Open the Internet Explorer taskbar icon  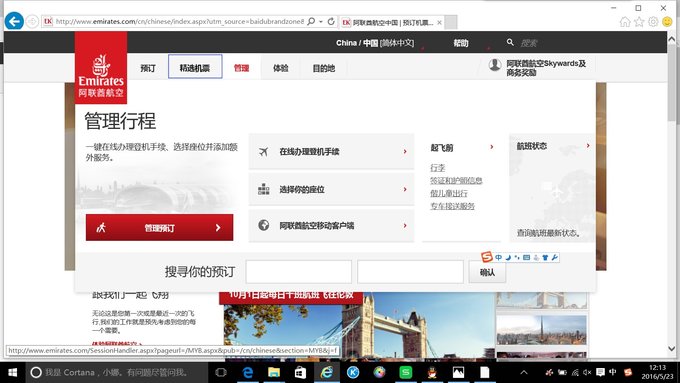(x=327, y=372)
